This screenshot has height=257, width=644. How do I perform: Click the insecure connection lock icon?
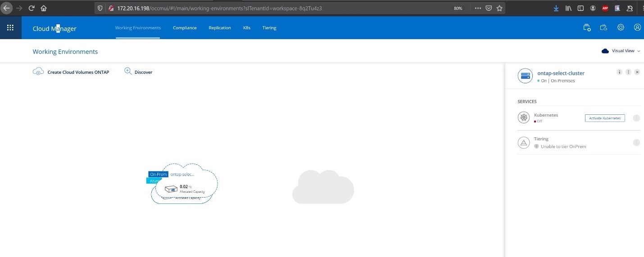tap(111, 8)
